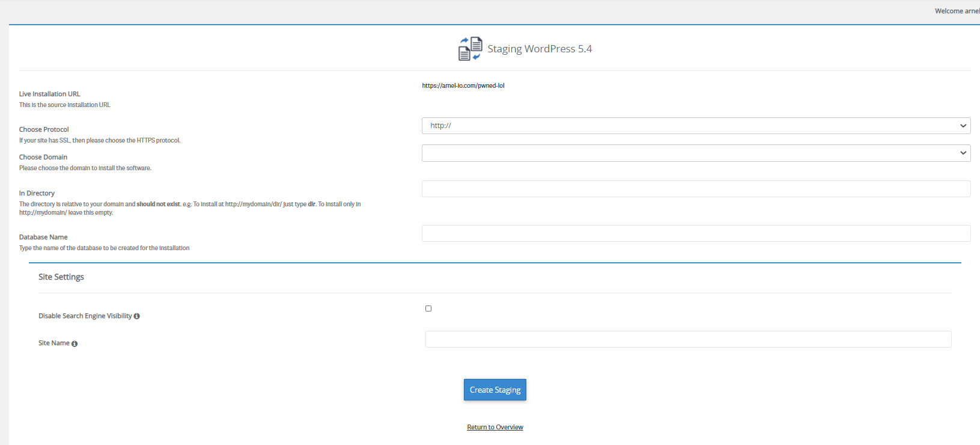Click the Database Name label
980x445 pixels.
click(x=43, y=237)
